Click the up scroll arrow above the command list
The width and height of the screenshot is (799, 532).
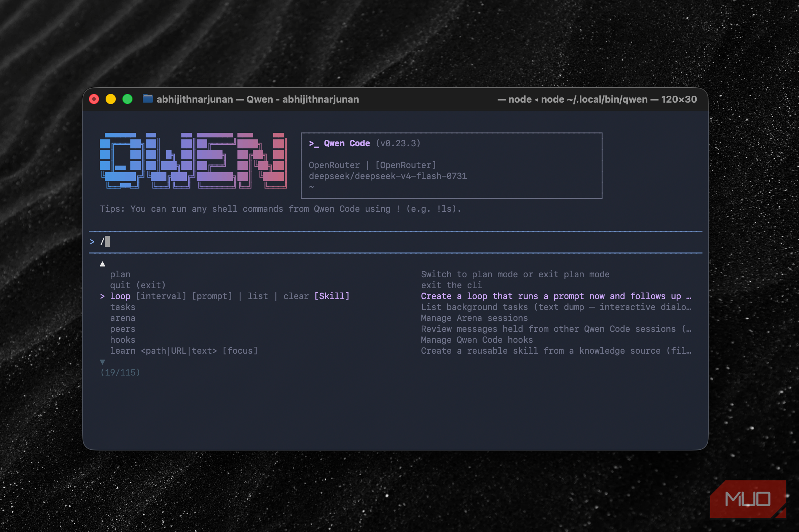(x=102, y=264)
